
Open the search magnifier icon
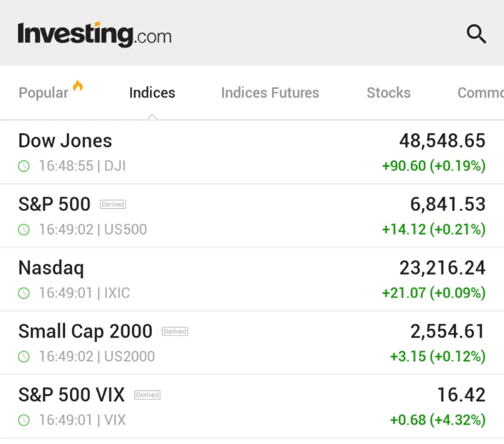tap(476, 34)
